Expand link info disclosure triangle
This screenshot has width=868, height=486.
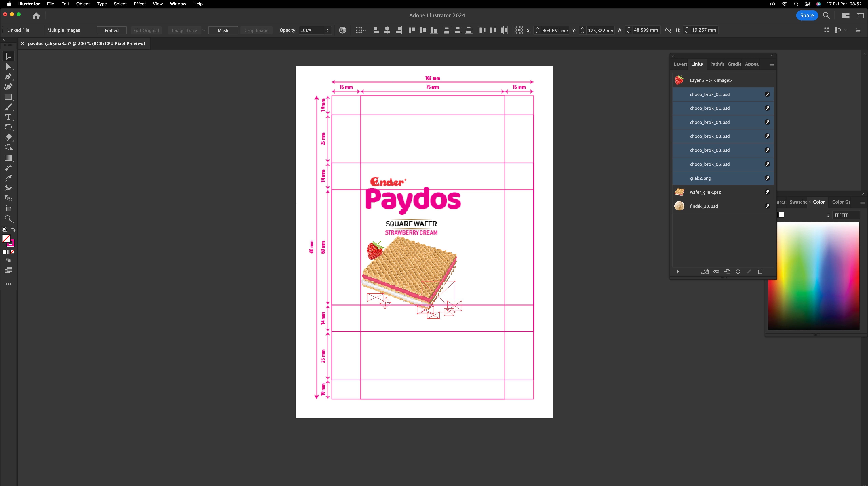point(678,271)
